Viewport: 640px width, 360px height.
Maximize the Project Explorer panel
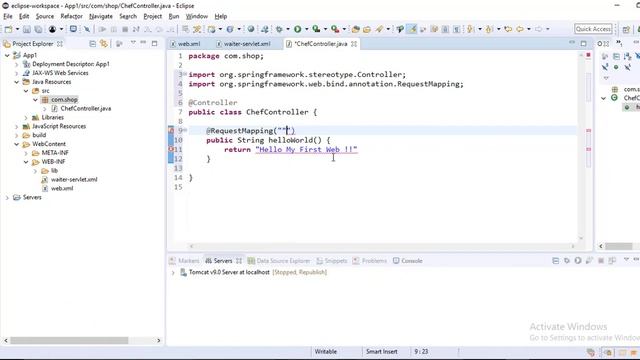154,43
